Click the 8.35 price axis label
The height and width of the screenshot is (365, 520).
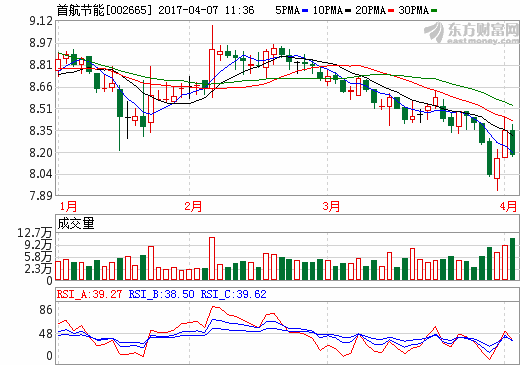(41, 131)
